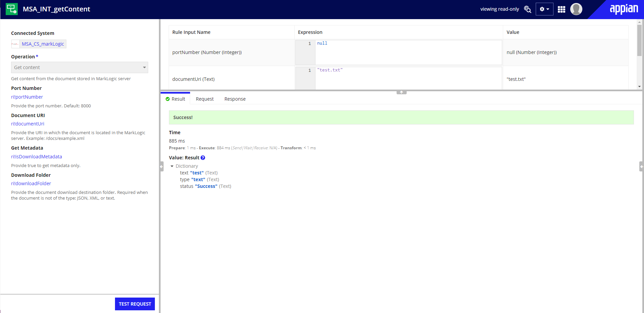The image size is (644, 313).
Task: Click the help icon next to Value: Result
Action: coord(203,158)
